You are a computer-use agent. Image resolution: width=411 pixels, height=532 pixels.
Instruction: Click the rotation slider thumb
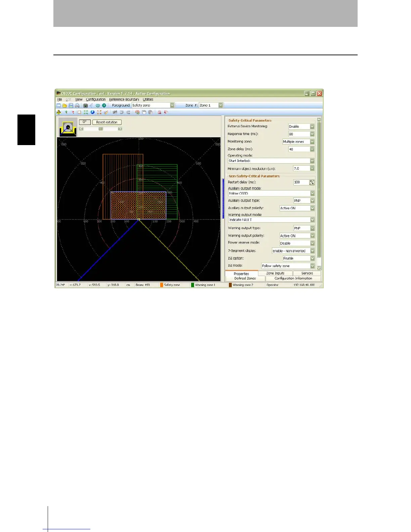(x=101, y=129)
